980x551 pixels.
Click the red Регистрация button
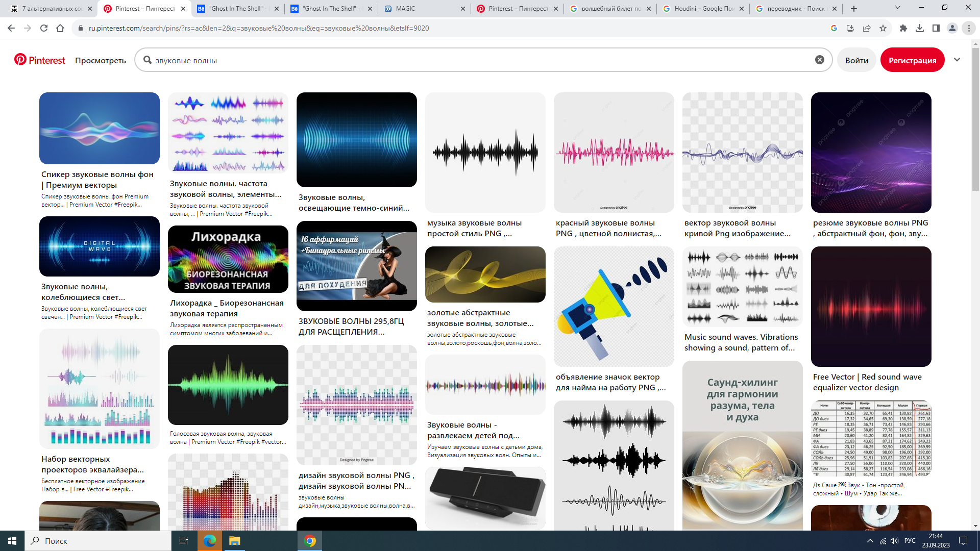[912, 60]
